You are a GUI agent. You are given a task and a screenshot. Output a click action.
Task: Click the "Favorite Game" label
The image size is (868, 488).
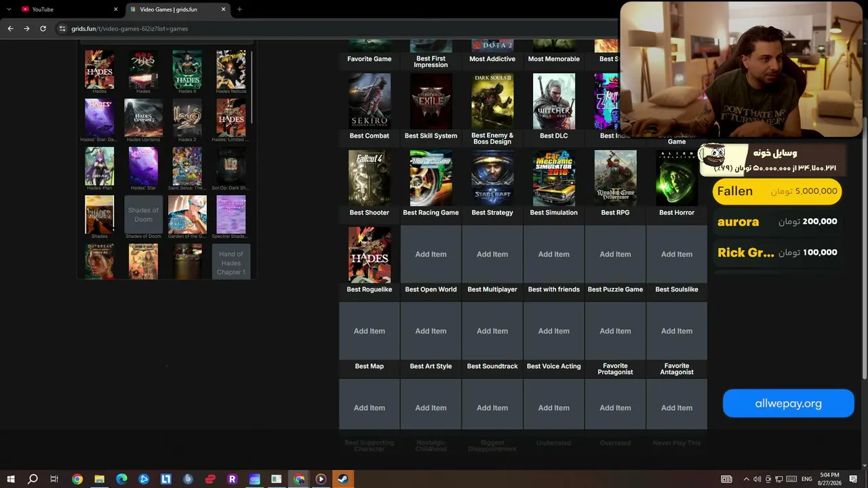[370, 59]
